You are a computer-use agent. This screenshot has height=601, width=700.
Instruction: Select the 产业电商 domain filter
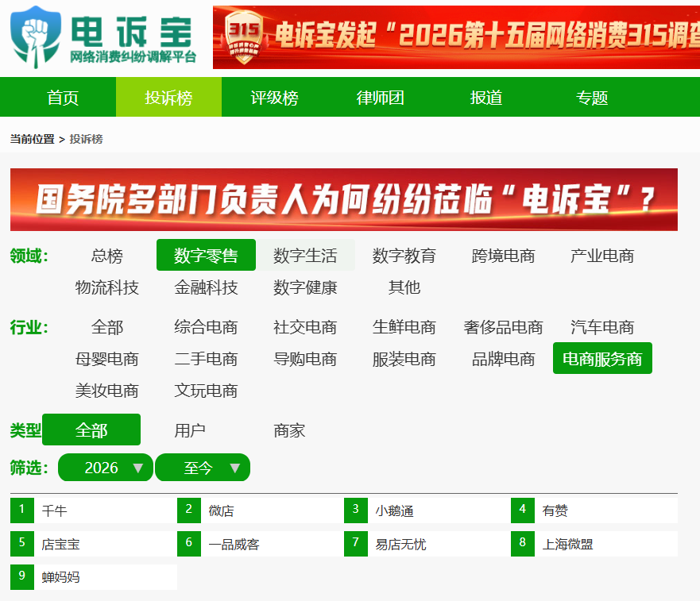coord(603,255)
